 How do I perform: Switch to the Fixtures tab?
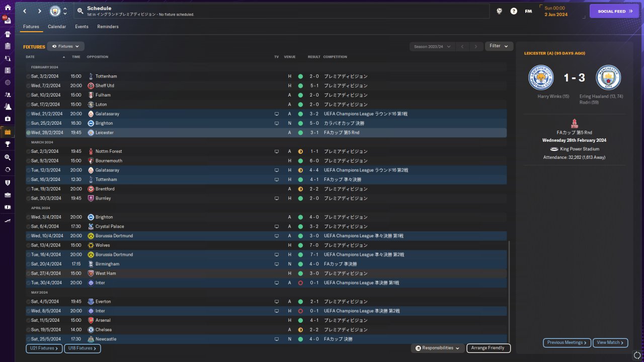coord(31,27)
